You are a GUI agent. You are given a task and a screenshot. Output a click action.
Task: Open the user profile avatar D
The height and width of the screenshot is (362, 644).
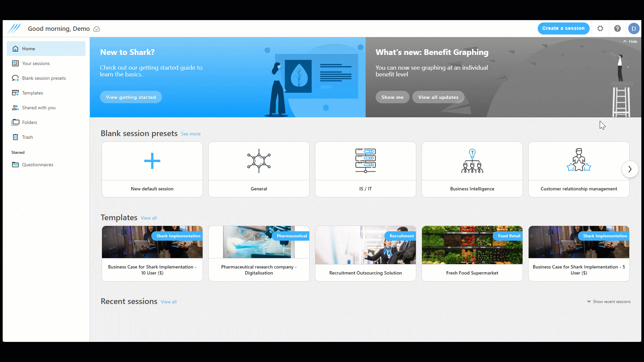click(634, 28)
